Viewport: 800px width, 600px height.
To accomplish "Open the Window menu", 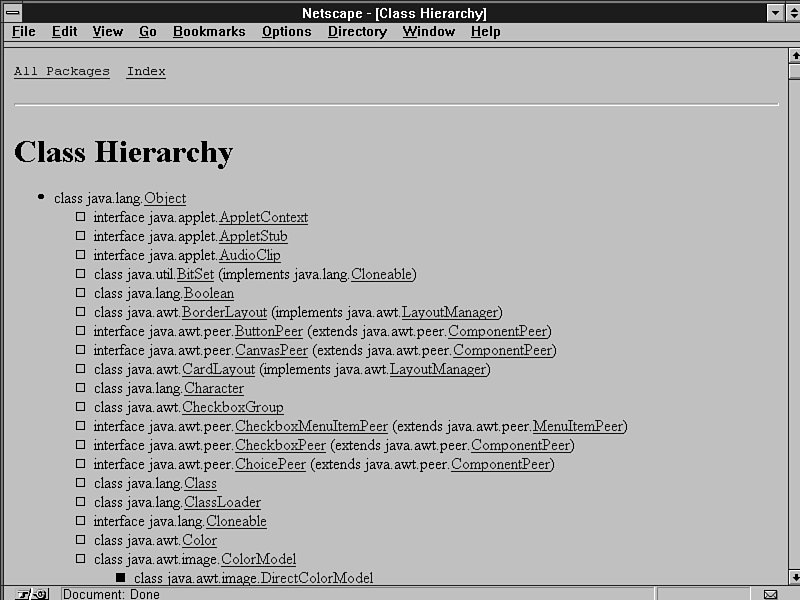I will point(429,32).
